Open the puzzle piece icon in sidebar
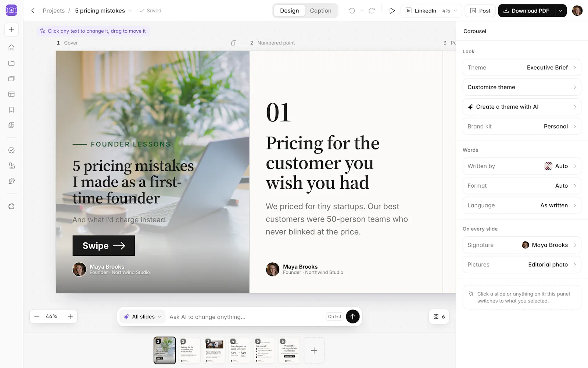This screenshot has height=368, width=588. tap(11, 206)
